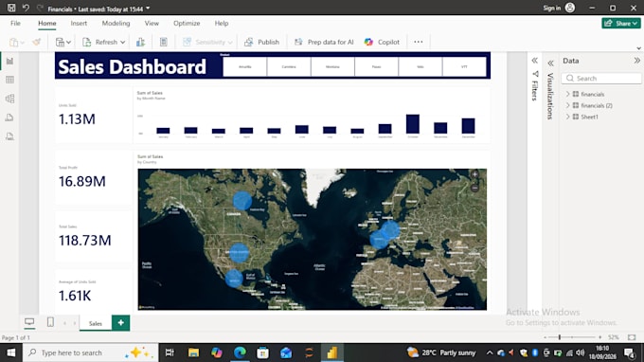
Task: Open DAX query view in left sidebar
Action: point(9,118)
